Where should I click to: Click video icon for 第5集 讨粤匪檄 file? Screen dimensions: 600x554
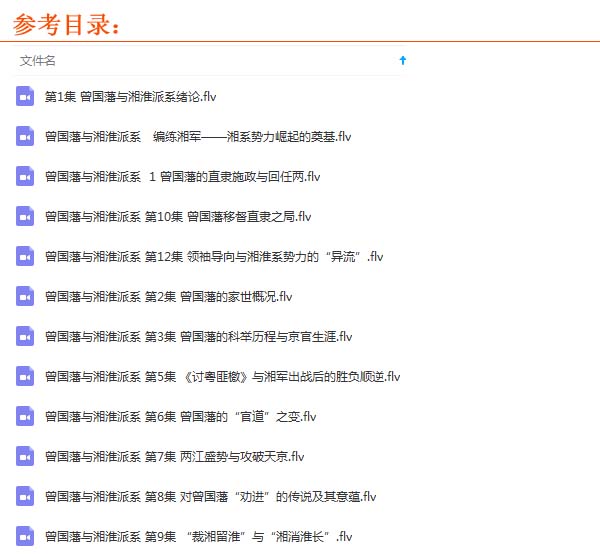[25, 376]
